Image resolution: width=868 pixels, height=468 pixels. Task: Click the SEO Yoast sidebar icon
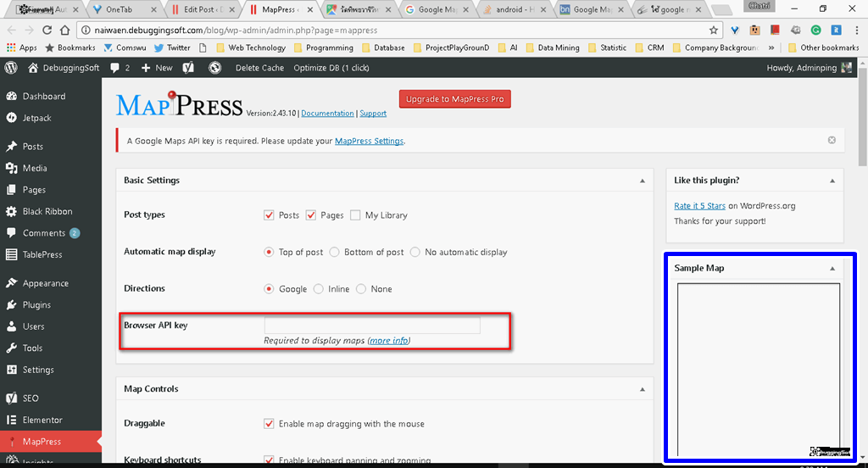[11, 398]
